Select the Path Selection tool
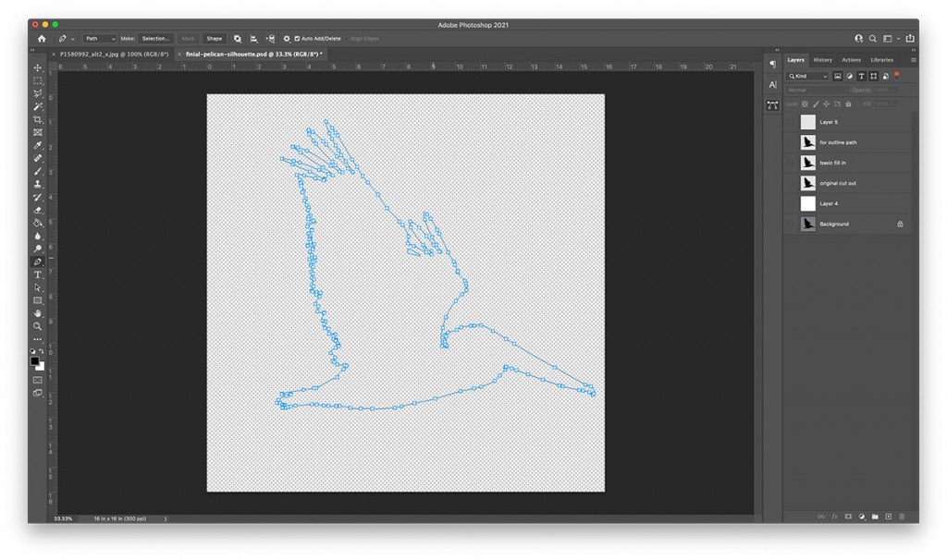 click(38, 288)
